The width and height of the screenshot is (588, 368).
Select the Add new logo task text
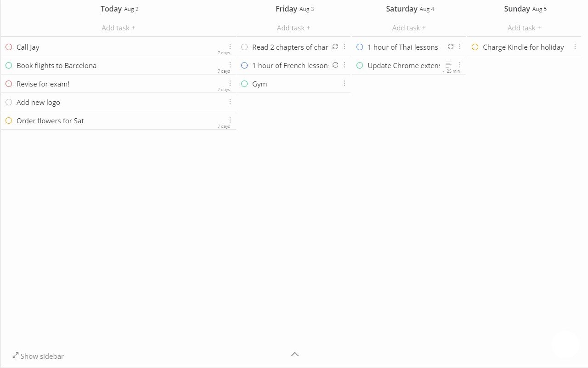click(x=38, y=102)
